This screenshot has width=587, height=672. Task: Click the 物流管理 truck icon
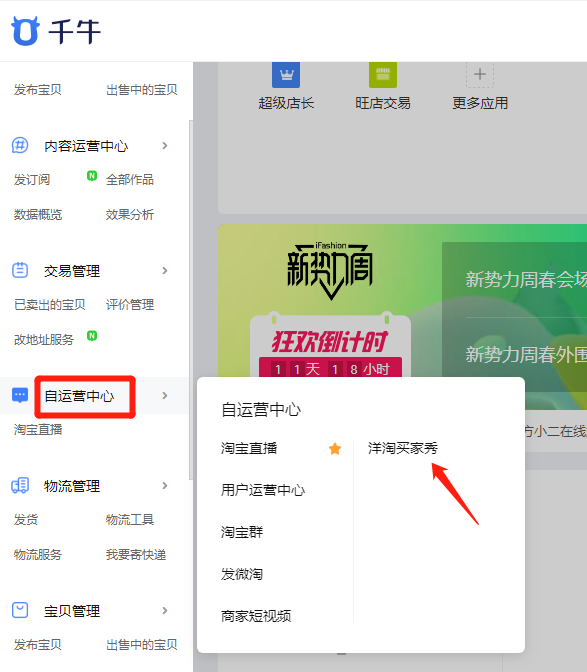tap(20, 486)
